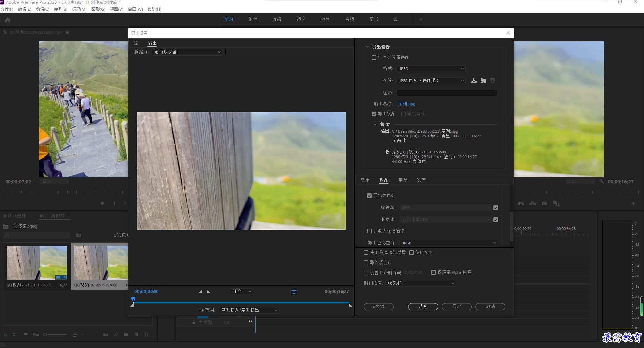The image size is (644, 348).
Task: Open the source range dropdown
Action: (249, 310)
